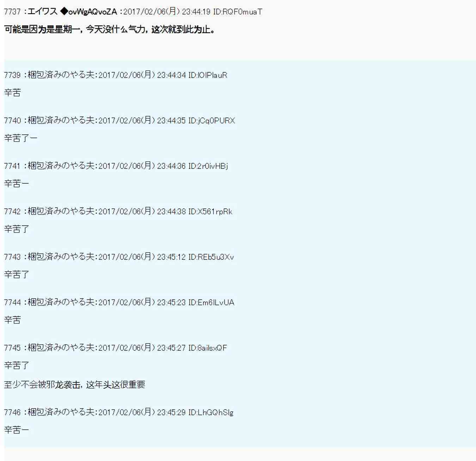Select post number 7740
Viewport: 476px width, 461px height.
click(x=12, y=121)
